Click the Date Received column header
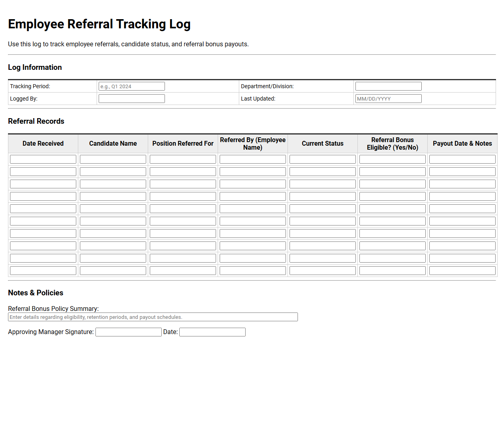 pyautogui.click(x=43, y=144)
